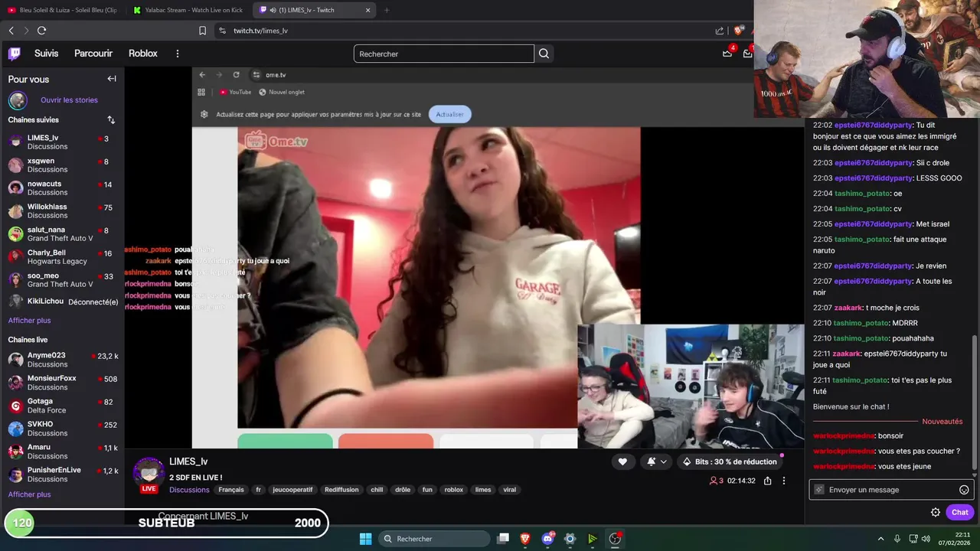980x551 pixels.
Task: Open Task View on the taskbar
Action: tap(503, 539)
